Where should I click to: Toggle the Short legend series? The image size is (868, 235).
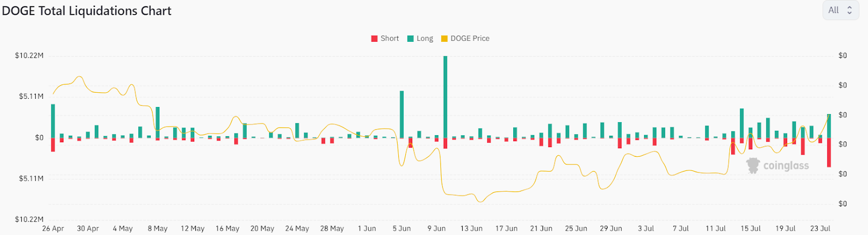pos(385,39)
